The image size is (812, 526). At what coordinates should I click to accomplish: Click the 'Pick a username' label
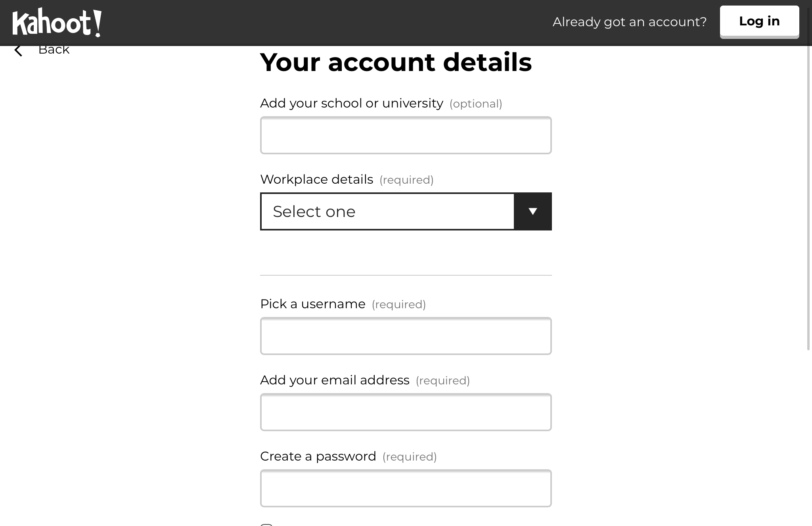coord(312,304)
